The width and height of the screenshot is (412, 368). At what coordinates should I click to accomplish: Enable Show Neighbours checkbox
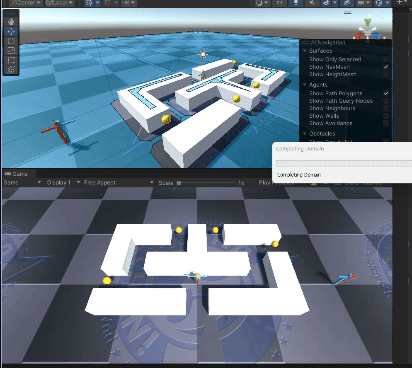coord(386,108)
